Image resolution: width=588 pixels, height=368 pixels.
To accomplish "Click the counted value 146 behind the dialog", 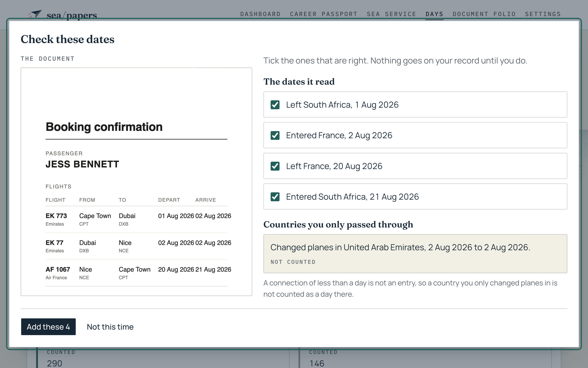I will [x=317, y=363].
